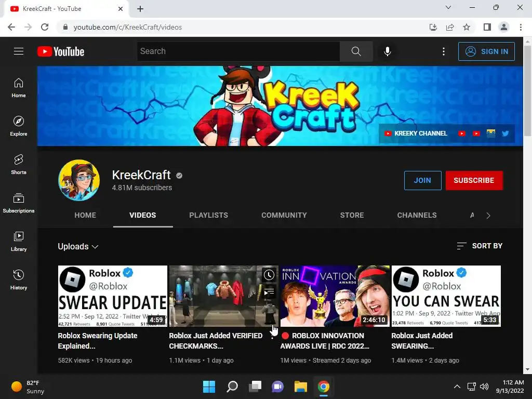Click the search magnifier button
532x399 pixels.
[x=356, y=51]
